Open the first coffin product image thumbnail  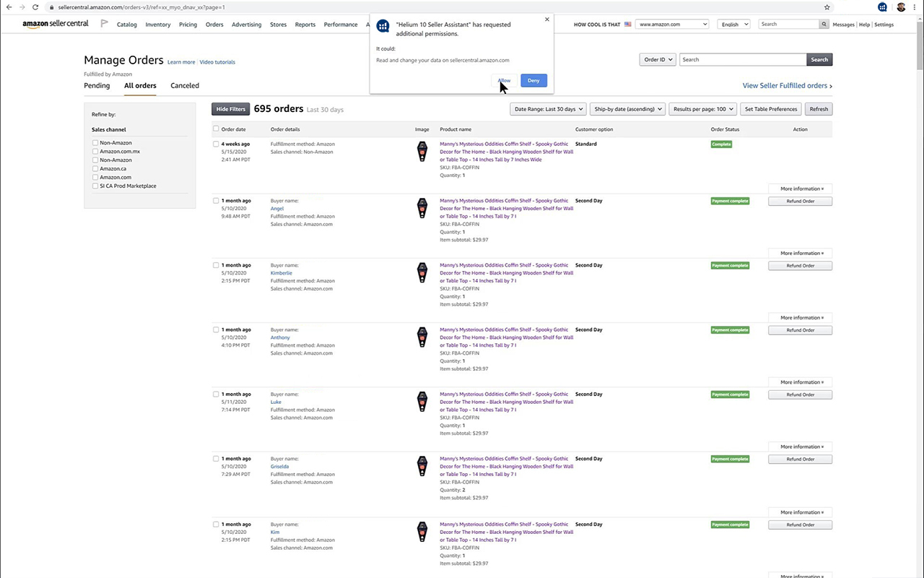pos(422,151)
